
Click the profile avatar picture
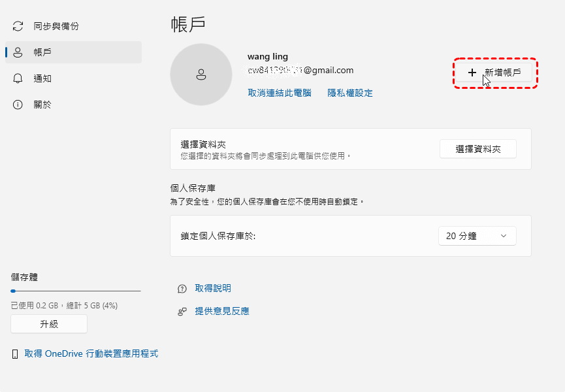201,74
